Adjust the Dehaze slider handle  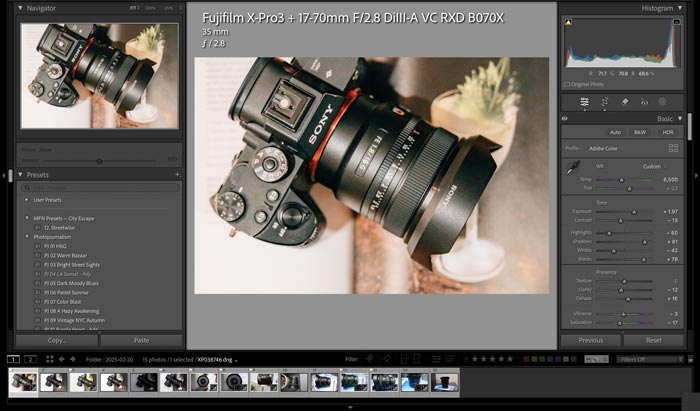click(x=628, y=299)
